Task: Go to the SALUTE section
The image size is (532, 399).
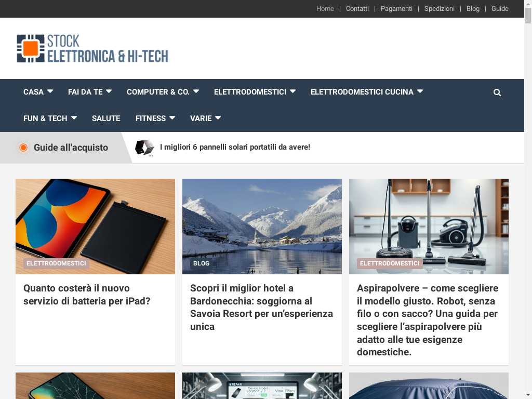Action: (106, 118)
